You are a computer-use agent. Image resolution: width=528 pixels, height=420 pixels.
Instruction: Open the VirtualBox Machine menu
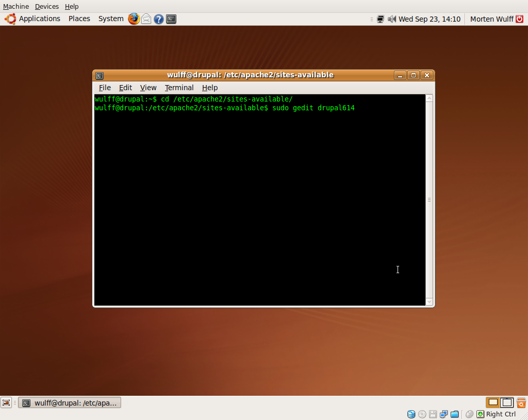point(16,6)
